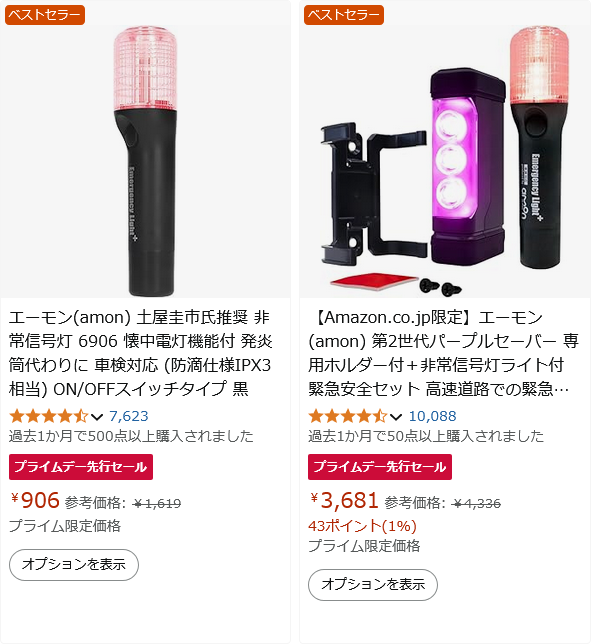Viewport: 592px width, 644px height.
Task: Click the ベストセラー badge on the right product
Action: [x=344, y=15]
